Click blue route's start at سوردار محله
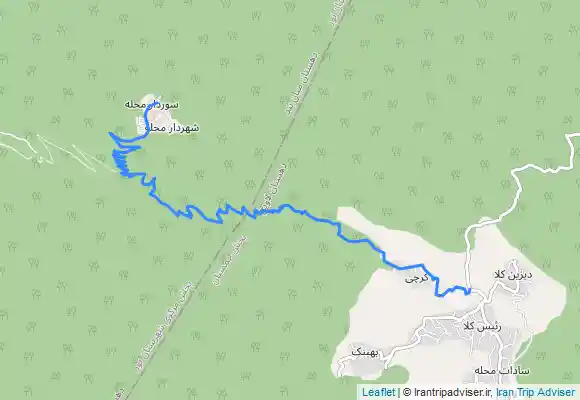 (x=157, y=102)
